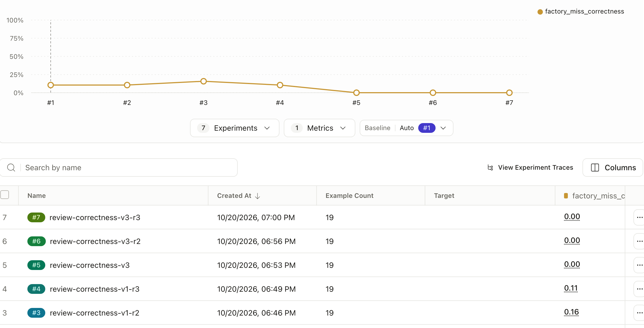Select the #3 data point on chart
This screenshot has width=644, height=328.
point(204,81)
